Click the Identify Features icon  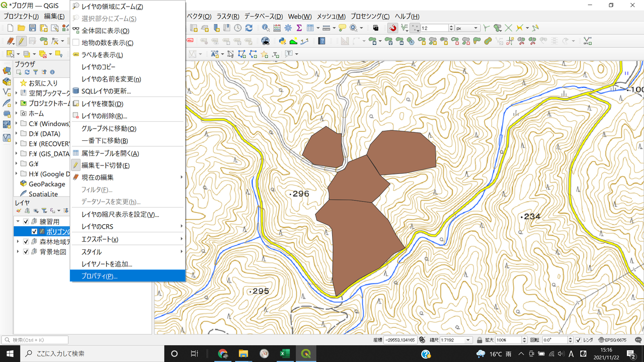click(x=265, y=28)
